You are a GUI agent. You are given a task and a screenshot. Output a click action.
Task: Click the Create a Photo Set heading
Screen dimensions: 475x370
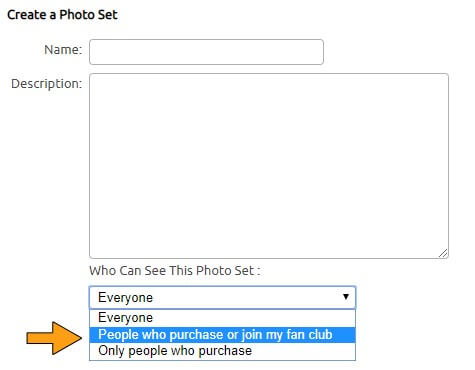pyautogui.click(x=62, y=15)
